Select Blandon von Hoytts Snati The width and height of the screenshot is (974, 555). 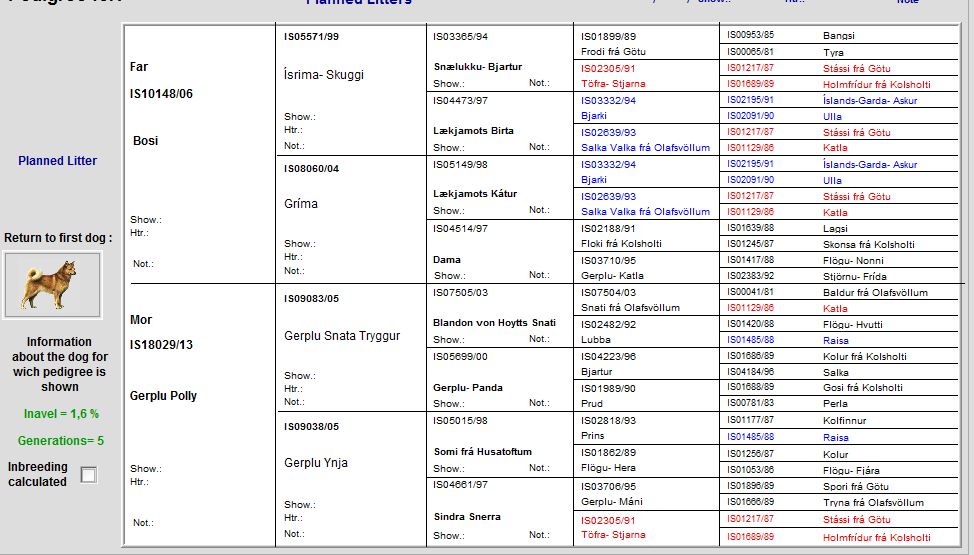click(494, 323)
